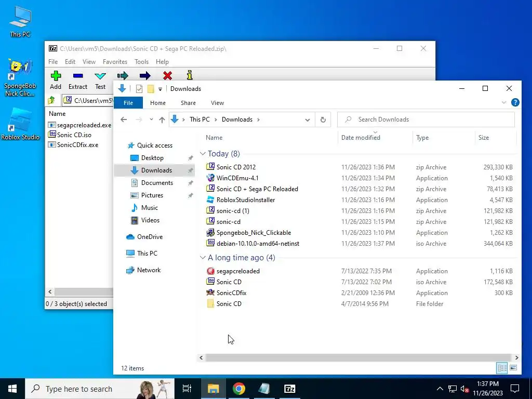Open the 7-Zip Favorites menu
Image resolution: width=532 pixels, height=399 pixels.
pyautogui.click(x=115, y=62)
